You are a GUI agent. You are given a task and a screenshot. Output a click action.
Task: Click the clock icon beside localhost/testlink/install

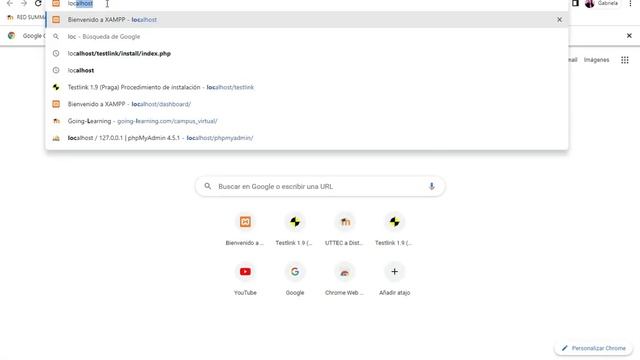[x=56, y=53]
